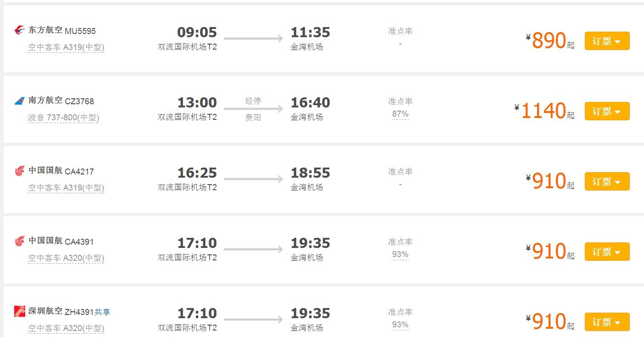Click the 共享 codeshare label on ZH4391
This screenshot has height=337, width=644.
tap(102, 312)
